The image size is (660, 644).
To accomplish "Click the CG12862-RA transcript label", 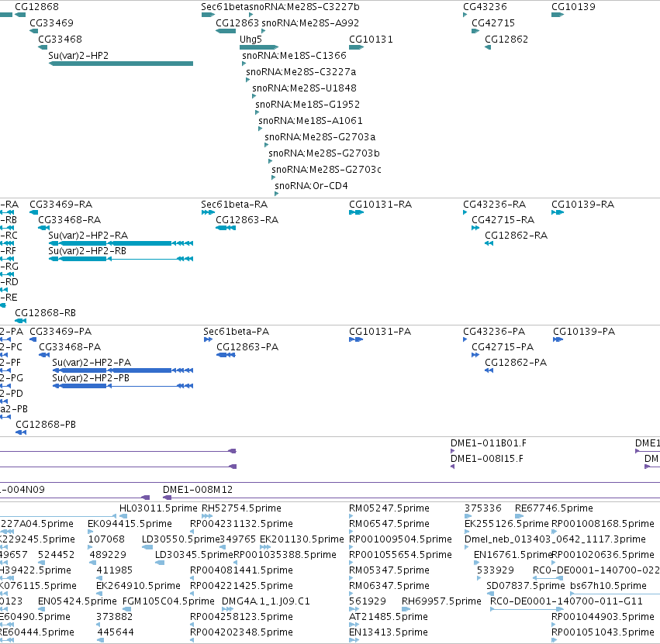I will click(x=517, y=236).
